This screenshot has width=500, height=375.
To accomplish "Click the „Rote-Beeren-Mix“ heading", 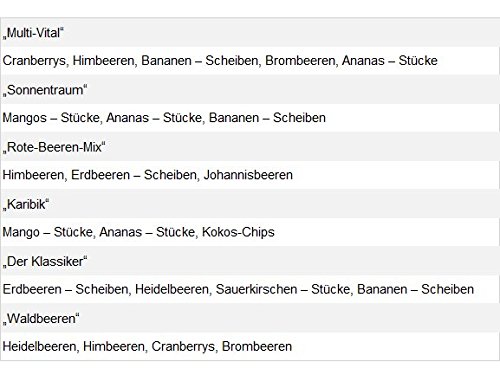I will pos(54,147).
